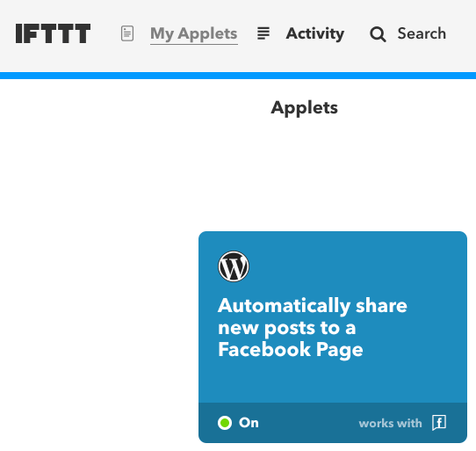Screen dimensions: 476x451
Task: Go to the Activity page
Action: pyautogui.click(x=314, y=33)
